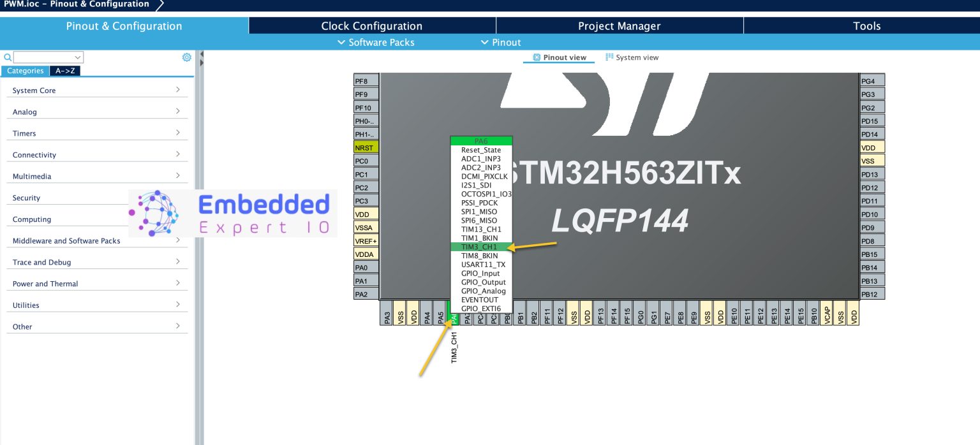Screen dimensions: 980x445
Task: Choose GPIO_Output for pin PA6
Action: tap(482, 282)
